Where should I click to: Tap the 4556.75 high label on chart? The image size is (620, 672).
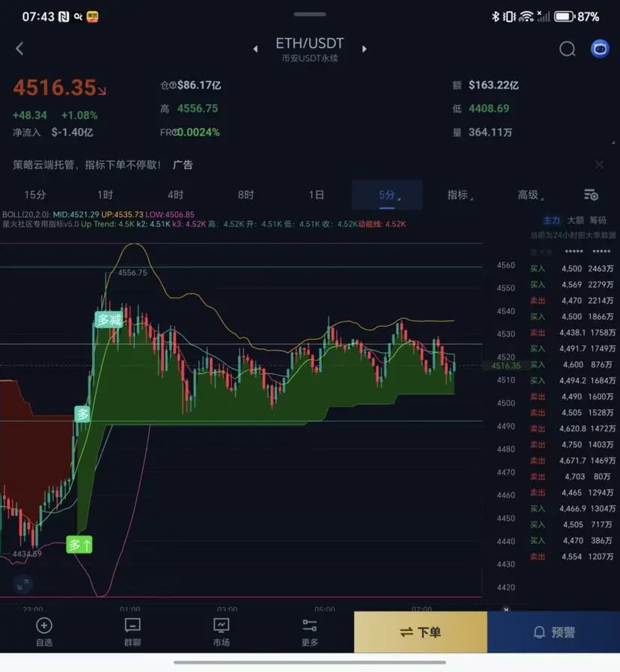[x=132, y=273]
